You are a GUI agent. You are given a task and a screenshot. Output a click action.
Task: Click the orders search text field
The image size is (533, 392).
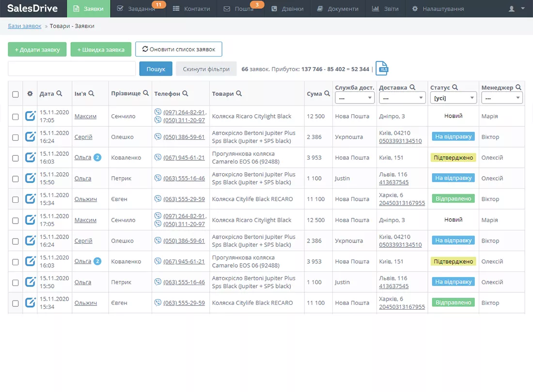coord(72,69)
